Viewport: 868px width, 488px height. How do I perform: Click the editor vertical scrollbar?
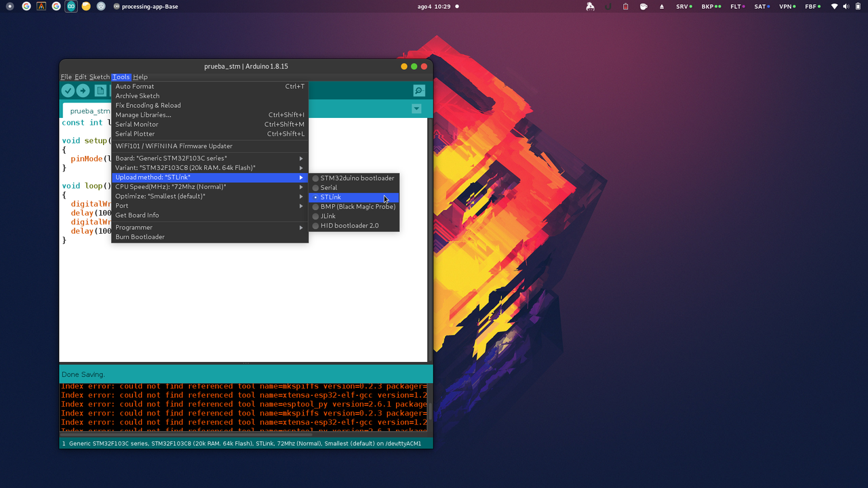point(430,240)
